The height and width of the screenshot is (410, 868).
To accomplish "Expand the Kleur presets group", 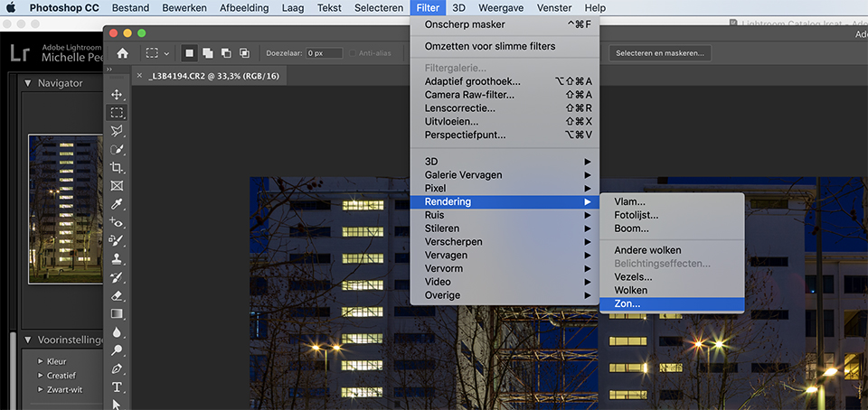I will point(41,361).
